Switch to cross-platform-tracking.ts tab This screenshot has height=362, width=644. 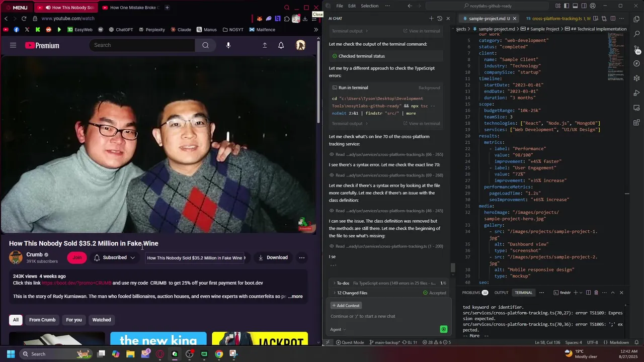click(557, 19)
